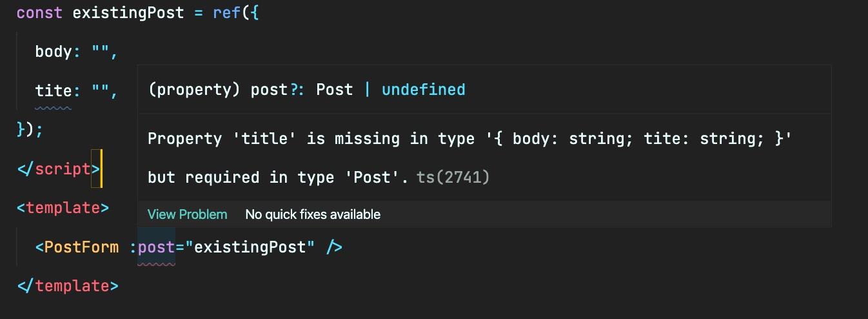Click the opening template tag
Image resolution: width=868 pixels, height=319 pixels.
[63, 208]
